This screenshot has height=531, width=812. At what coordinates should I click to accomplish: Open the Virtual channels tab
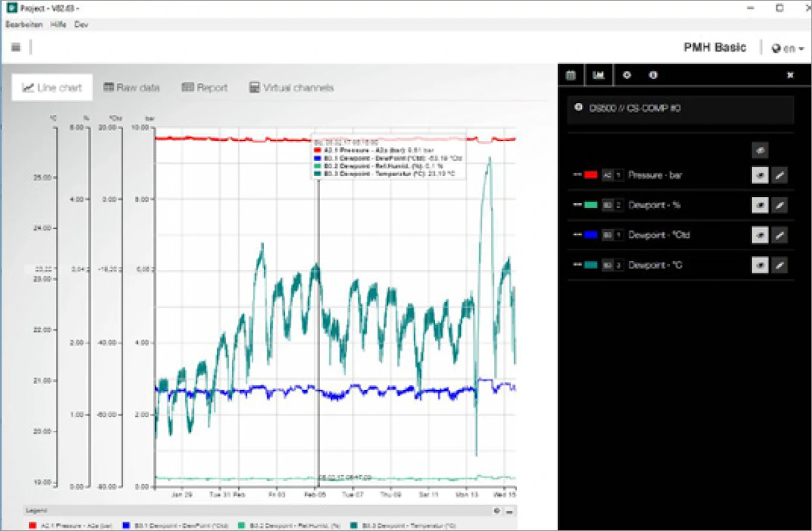[291, 87]
